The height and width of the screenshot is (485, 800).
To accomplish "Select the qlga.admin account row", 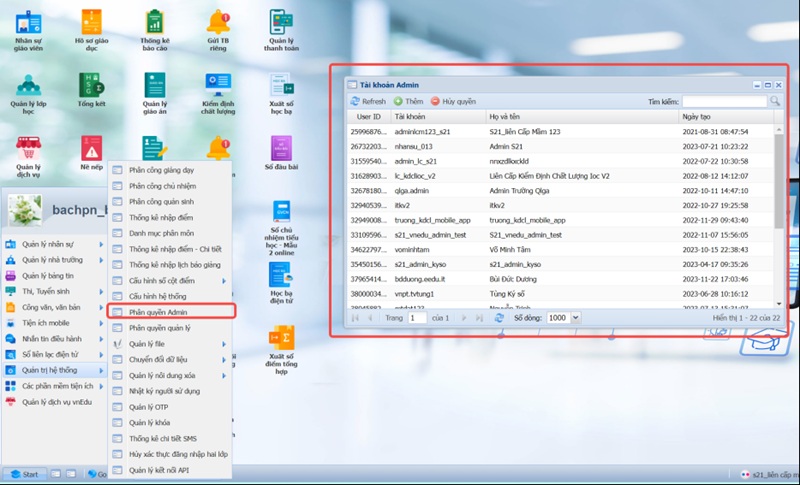I will coord(561,191).
